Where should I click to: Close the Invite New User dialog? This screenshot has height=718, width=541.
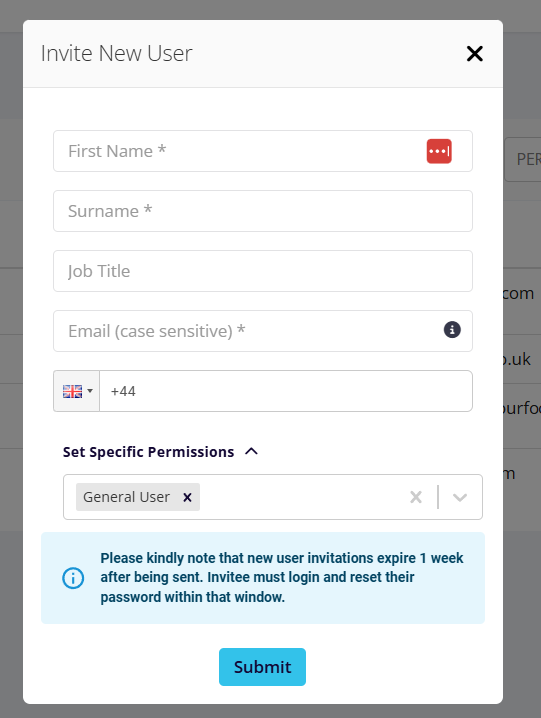(475, 54)
